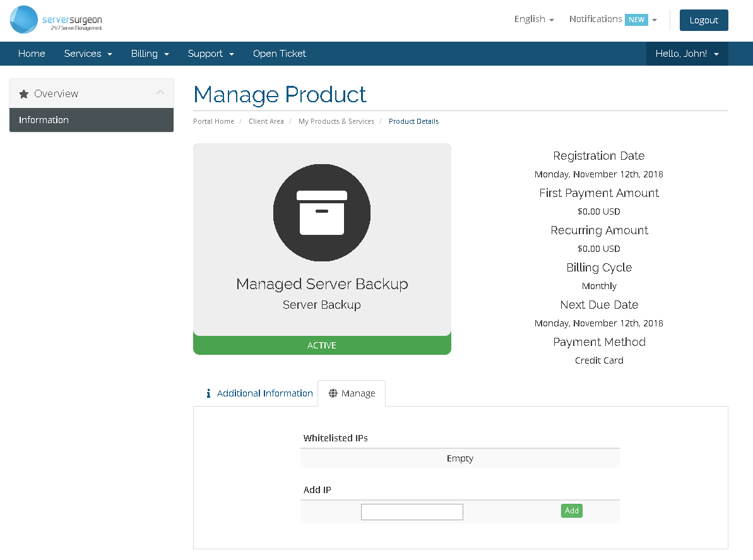Click the Monthly billing cycle value
The image size is (753, 560).
599,286
